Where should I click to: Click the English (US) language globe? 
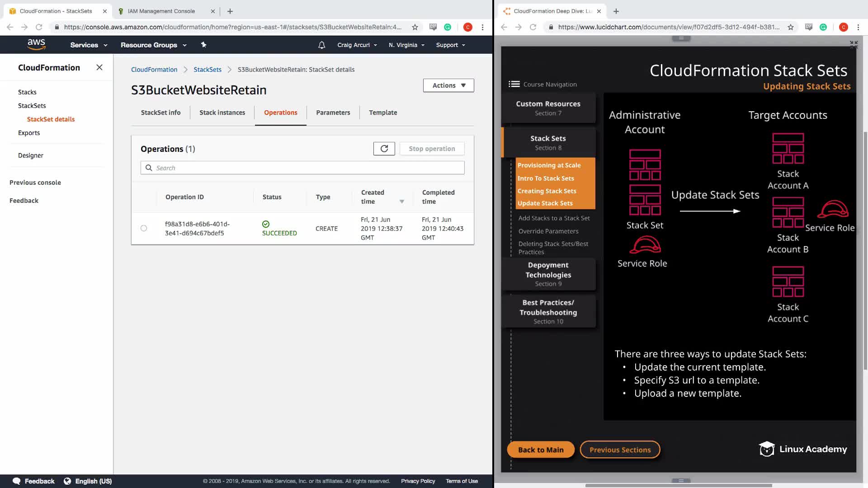[x=67, y=481]
